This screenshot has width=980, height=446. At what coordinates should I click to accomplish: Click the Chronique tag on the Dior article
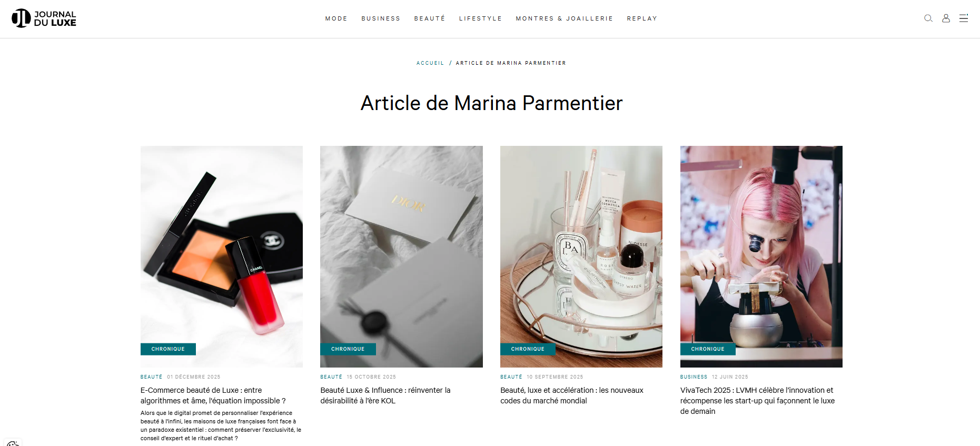click(x=348, y=349)
